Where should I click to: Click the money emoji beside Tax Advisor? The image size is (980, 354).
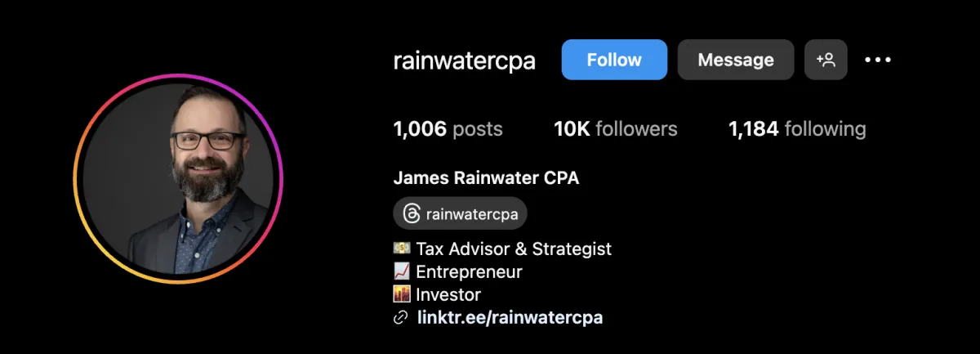(402, 249)
